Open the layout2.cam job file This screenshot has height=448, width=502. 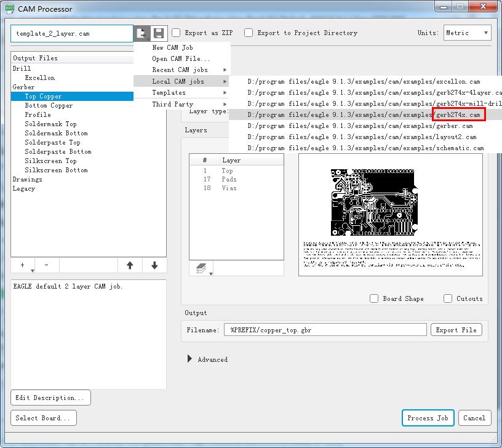point(365,137)
